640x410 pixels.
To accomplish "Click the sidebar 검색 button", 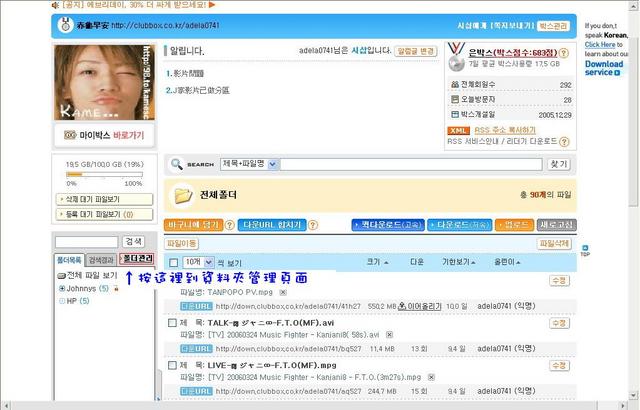I will pyautogui.click(x=133, y=242).
